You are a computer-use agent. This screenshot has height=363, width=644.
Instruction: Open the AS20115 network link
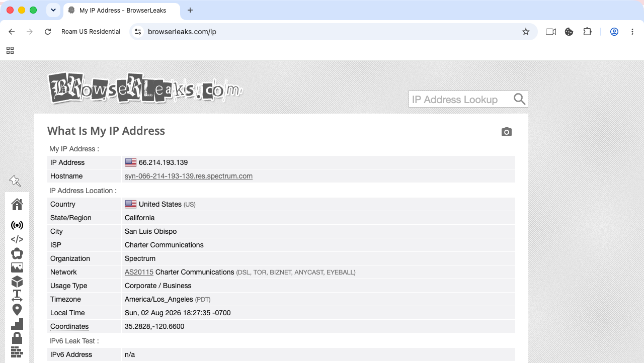tap(139, 272)
